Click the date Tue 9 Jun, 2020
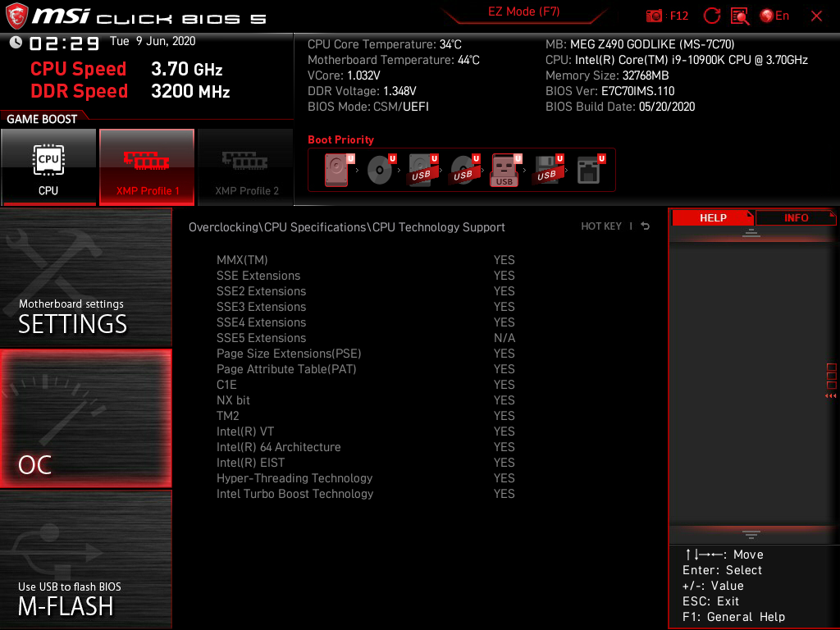Screen dimensions: 840x630 point(153,41)
